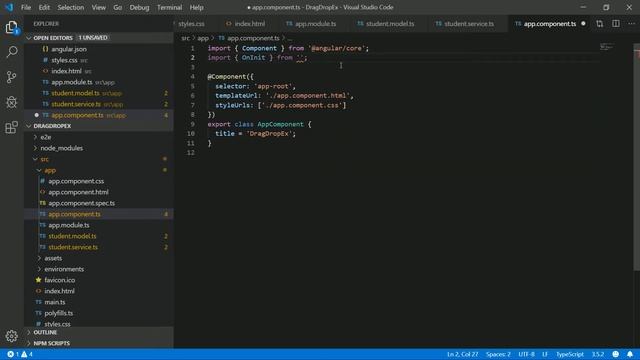Image resolution: width=640 pixels, height=360 pixels.
Task: Open the Source Control view
Action: click(11, 77)
